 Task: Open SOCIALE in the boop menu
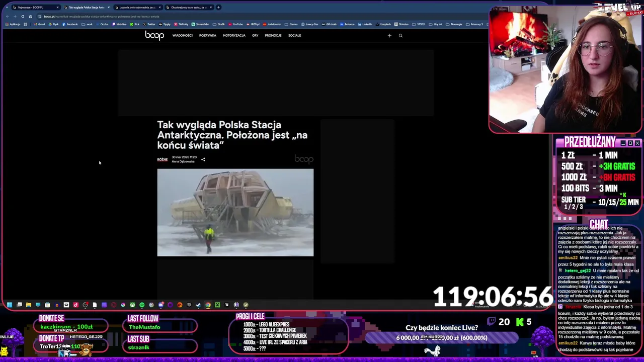coord(294,36)
